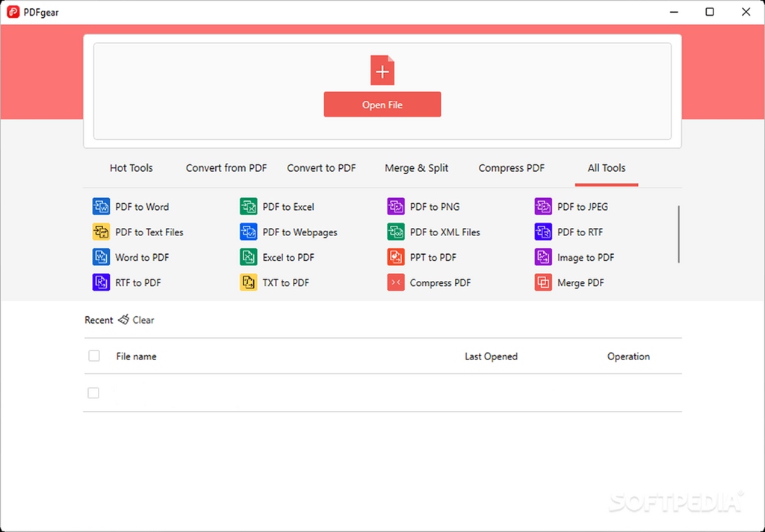This screenshot has width=765, height=532.
Task: Open the Convert to PDF tab
Action: coord(321,168)
